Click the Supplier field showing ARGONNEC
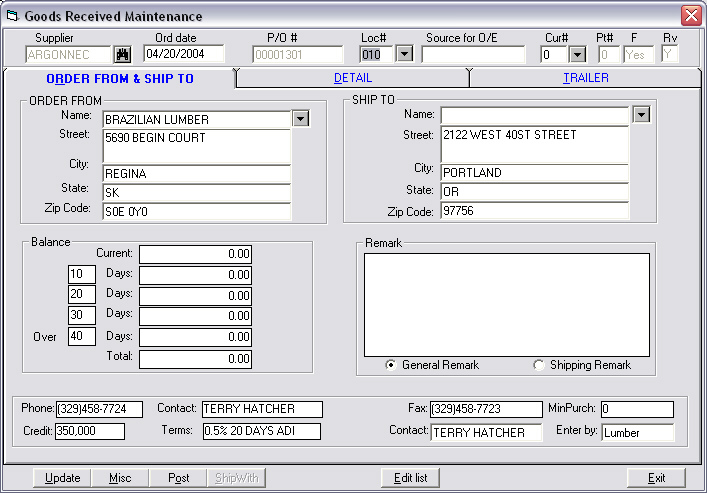 point(68,55)
